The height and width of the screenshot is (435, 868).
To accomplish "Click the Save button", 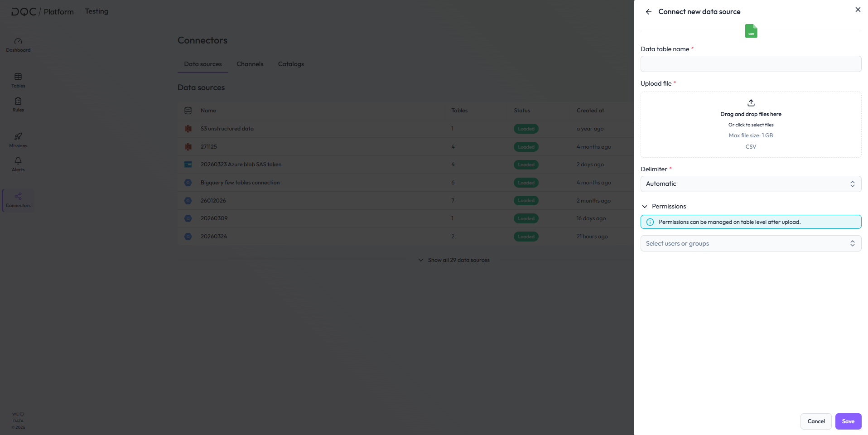I will [x=848, y=421].
